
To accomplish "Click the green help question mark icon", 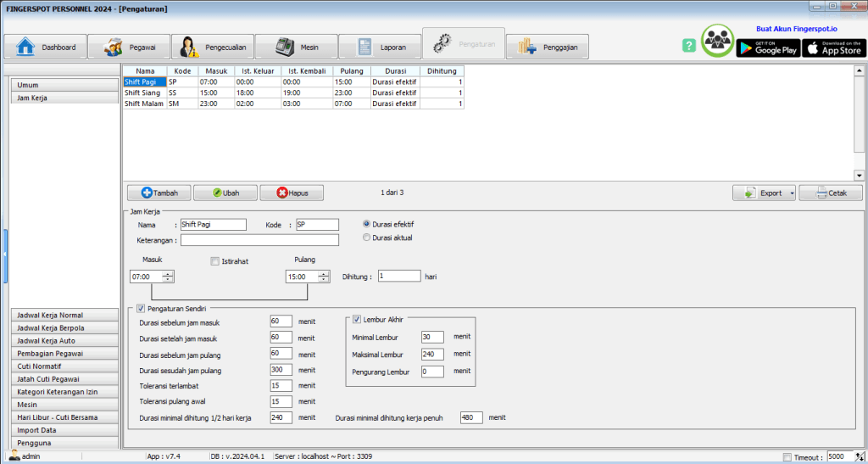I will pos(689,46).
